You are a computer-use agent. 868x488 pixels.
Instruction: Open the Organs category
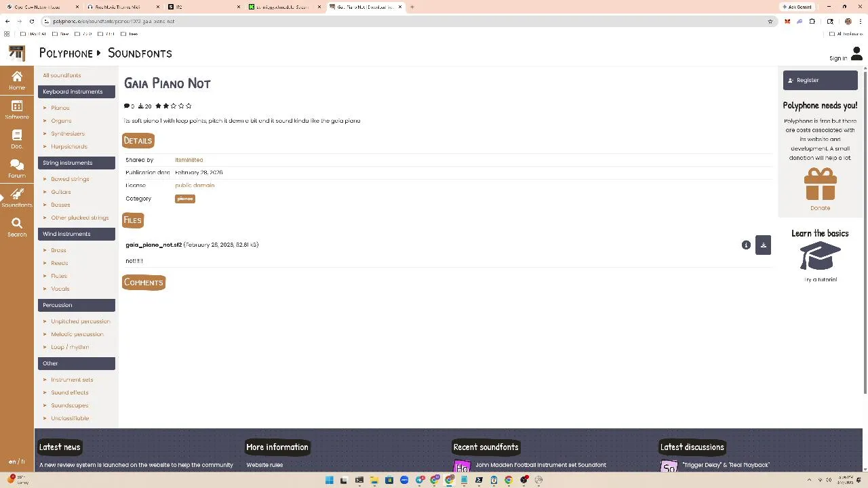coord(61,121)
